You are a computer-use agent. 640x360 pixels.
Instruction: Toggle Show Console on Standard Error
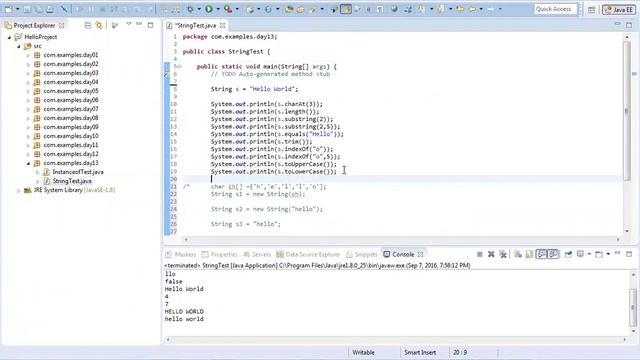553,254
